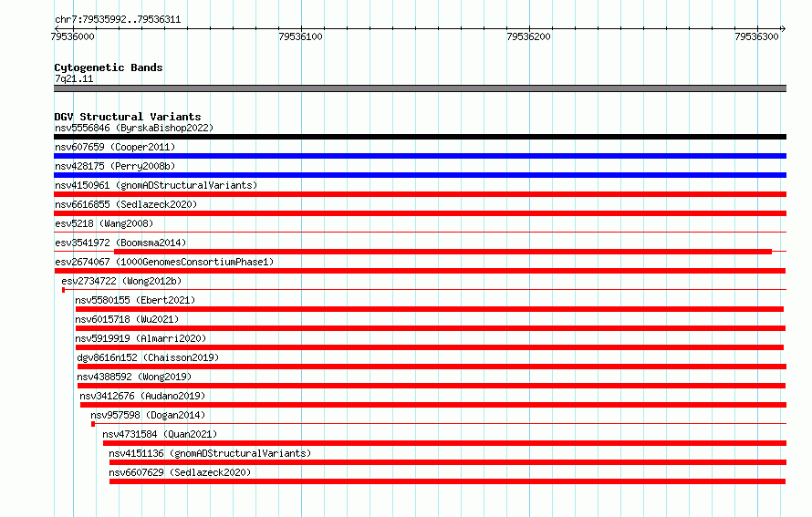Image resolution: width=812 pixels, height=517 pixels.
Task: Click the red nsv6015718 Wu2021 bar
Action: 431,328
